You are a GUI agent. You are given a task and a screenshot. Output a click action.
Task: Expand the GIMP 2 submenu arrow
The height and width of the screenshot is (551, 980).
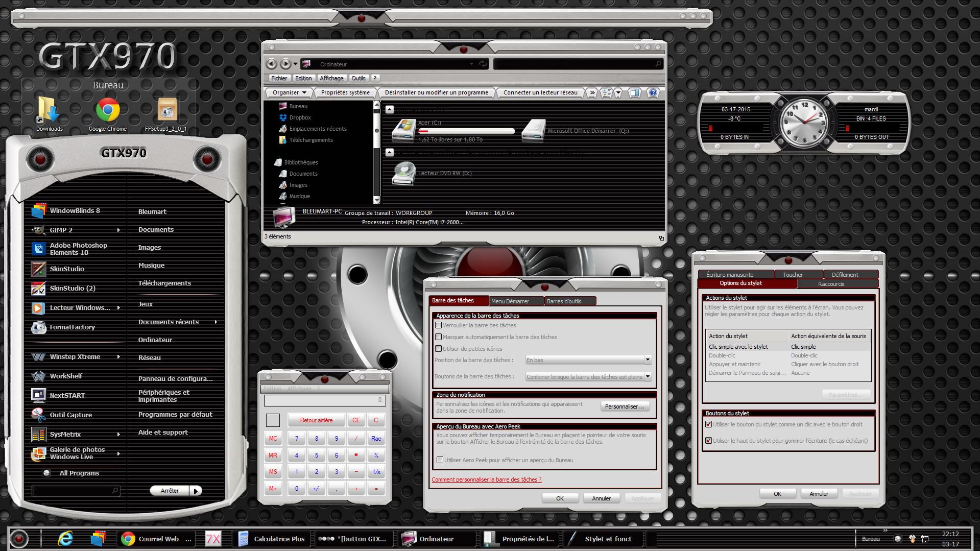click(118, 230)
